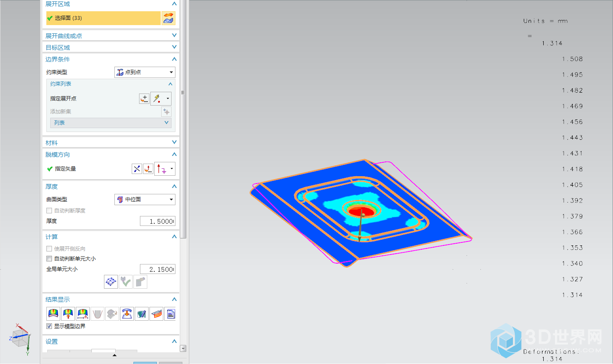Click the legend value 1.508
613x364 pixels.
pos(572,59)
